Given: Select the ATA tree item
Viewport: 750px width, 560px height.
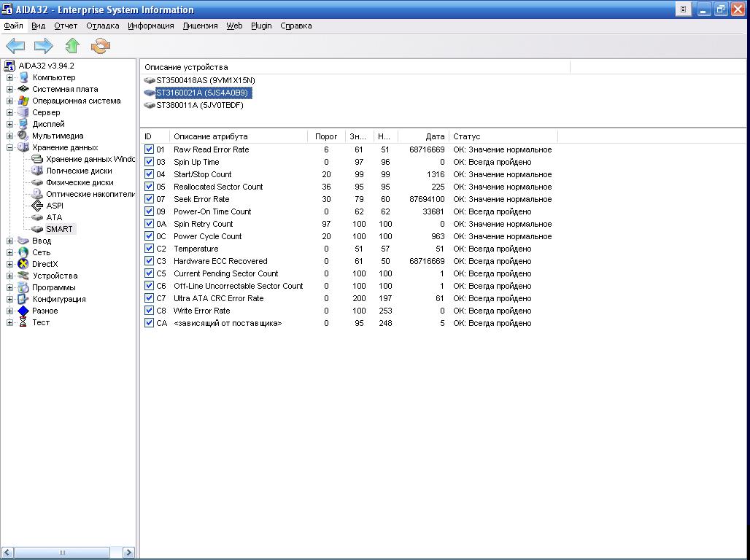Looking at the screenshot, I should [54, 217].
